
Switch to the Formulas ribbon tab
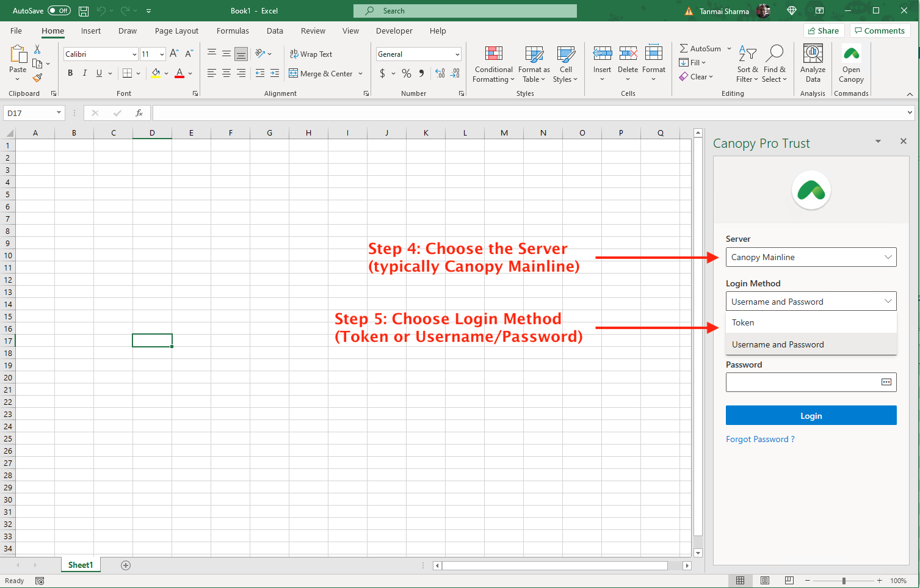233,31
